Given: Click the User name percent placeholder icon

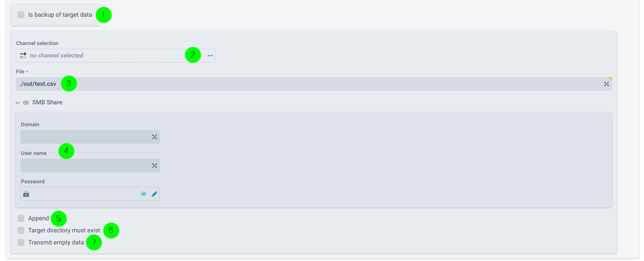Looking at the screenshot, I should tap(154, 165).
